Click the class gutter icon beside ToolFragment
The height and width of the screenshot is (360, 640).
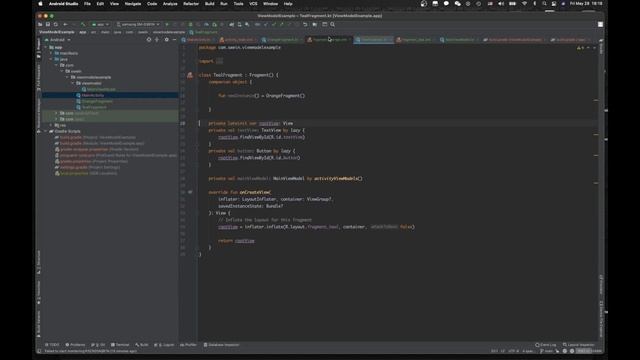point(190,75)
